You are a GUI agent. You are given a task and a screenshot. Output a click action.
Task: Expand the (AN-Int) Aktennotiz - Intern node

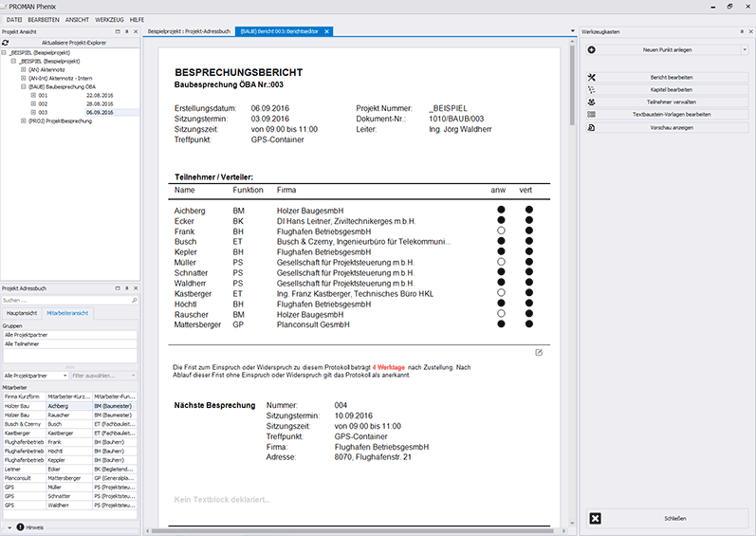[23, 78]
